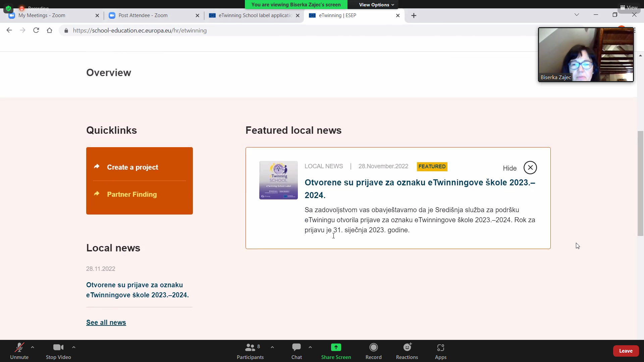Image resolution: width=644 pixels, height=362 pixels.
Task: Switch to eTwinning School label application tab
Action: tap(253, 15)
